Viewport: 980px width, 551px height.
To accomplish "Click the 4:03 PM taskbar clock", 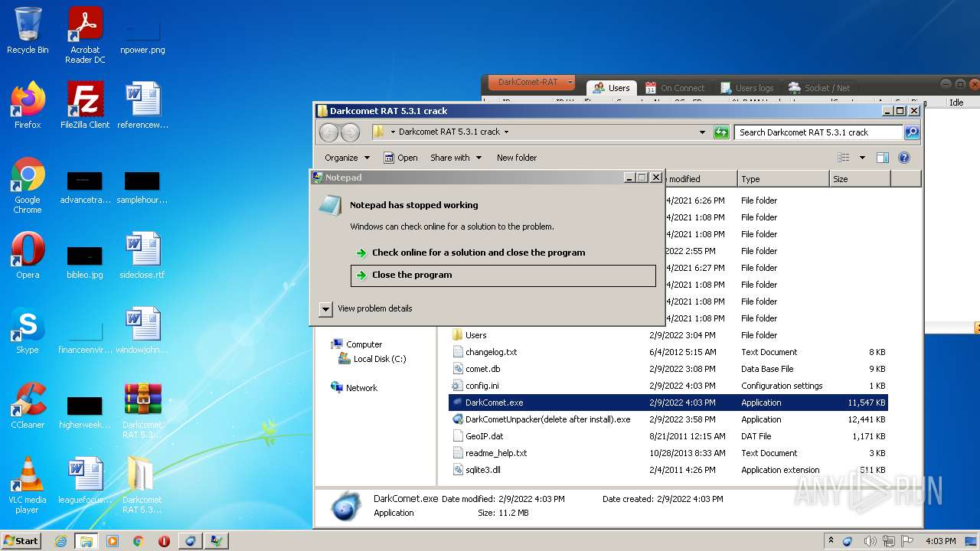I will tap(941, 541).
